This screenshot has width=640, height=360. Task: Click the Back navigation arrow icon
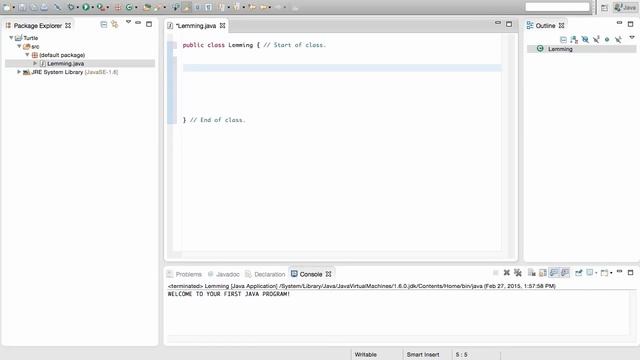click(x=264, y=7)
